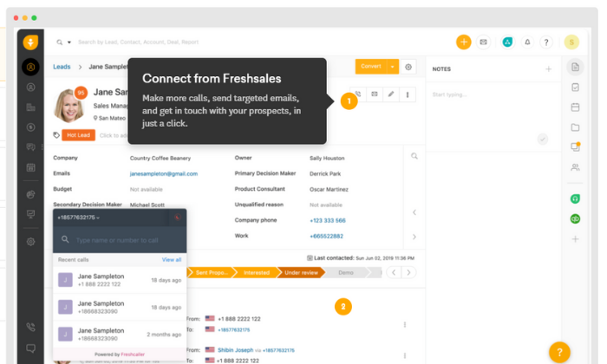This screenshot has width=607, height=364.
Task: Click the Leads breadcrumb link
Action: pyautogui.click(x=62, y=67)
